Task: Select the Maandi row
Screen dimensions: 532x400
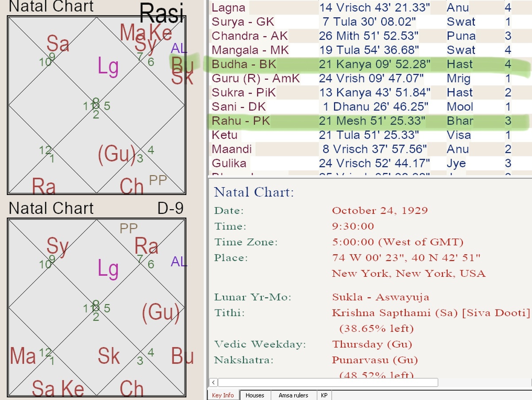Action: (370, 149)
